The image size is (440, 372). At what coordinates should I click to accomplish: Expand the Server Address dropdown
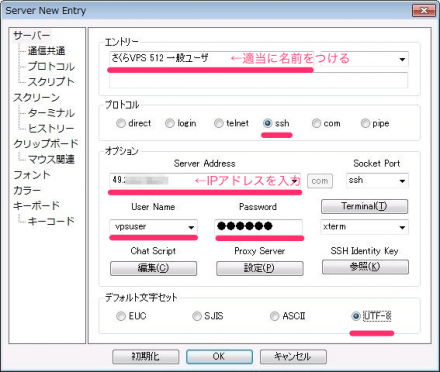295,181
